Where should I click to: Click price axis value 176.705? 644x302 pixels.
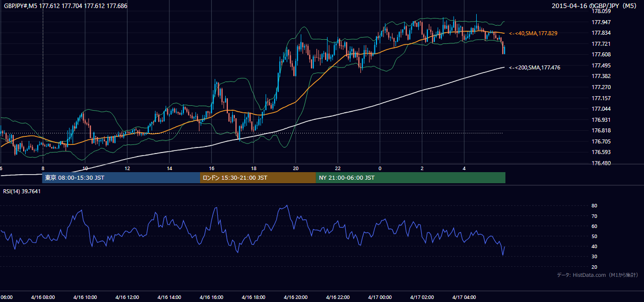point(601,141)
